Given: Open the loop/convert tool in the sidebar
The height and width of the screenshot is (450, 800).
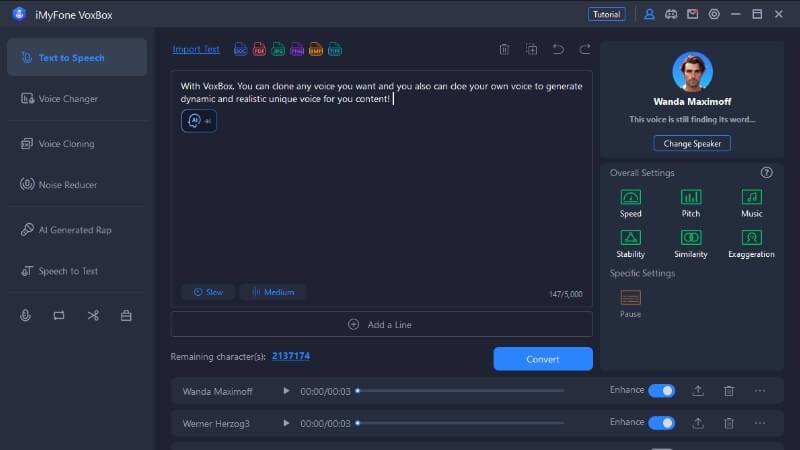Looking at the screenshot, I should point(59,315).
